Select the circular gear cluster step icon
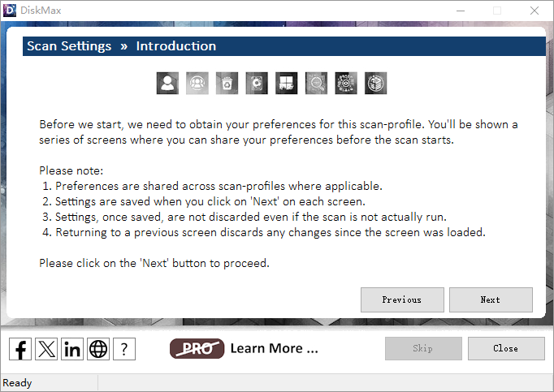Screen dimensions: 554x392 pos(346,83)
